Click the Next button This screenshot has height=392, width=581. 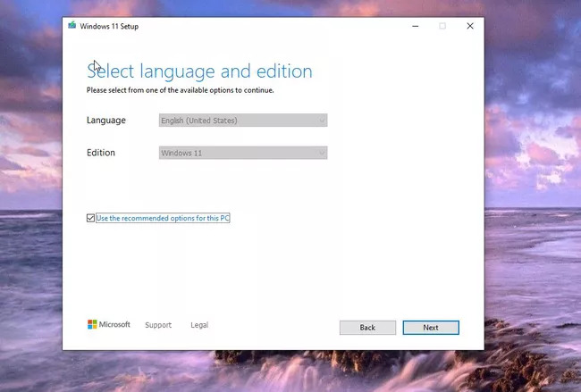[x=431, y=328]
